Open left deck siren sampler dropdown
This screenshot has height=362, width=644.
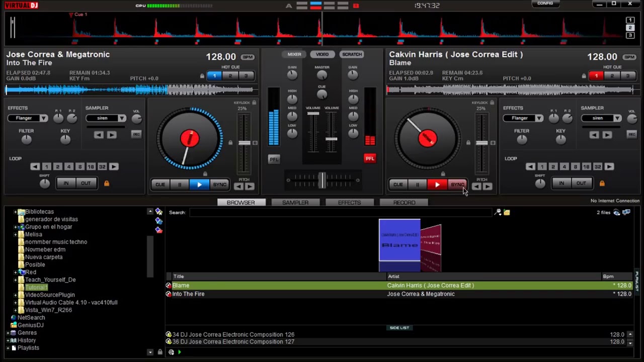click(x=122, y=118)
